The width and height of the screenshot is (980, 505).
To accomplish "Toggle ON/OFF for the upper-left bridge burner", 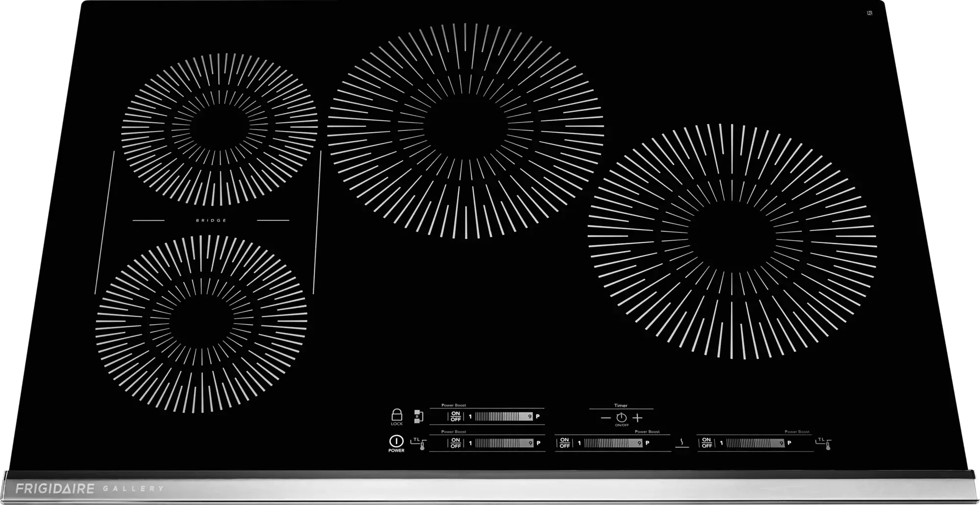I will (456, 416).
